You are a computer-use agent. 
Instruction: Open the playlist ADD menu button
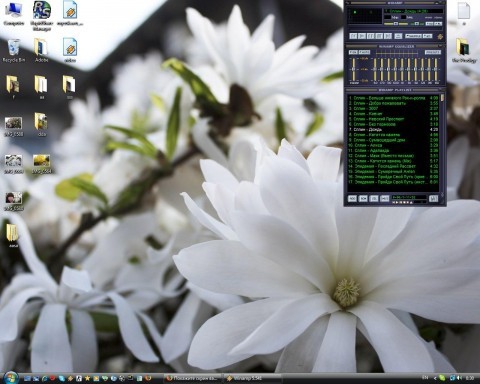(352, 198)
